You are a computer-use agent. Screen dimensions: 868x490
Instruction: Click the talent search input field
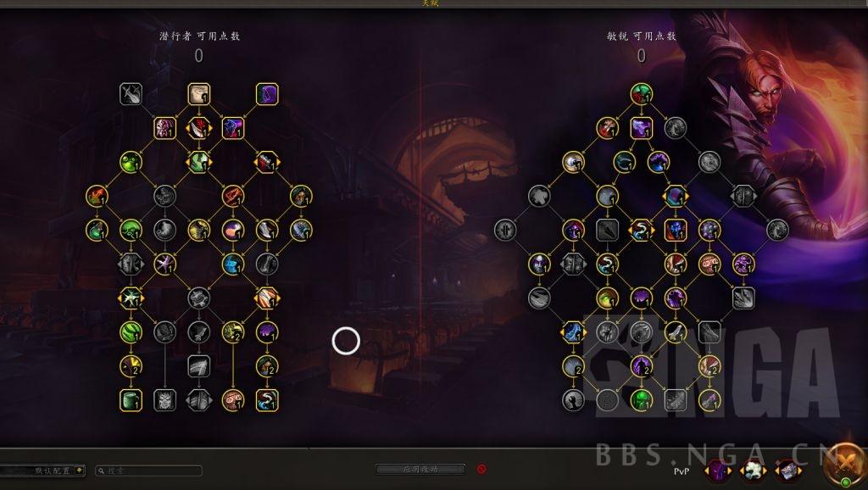click(x=148, y=471)
